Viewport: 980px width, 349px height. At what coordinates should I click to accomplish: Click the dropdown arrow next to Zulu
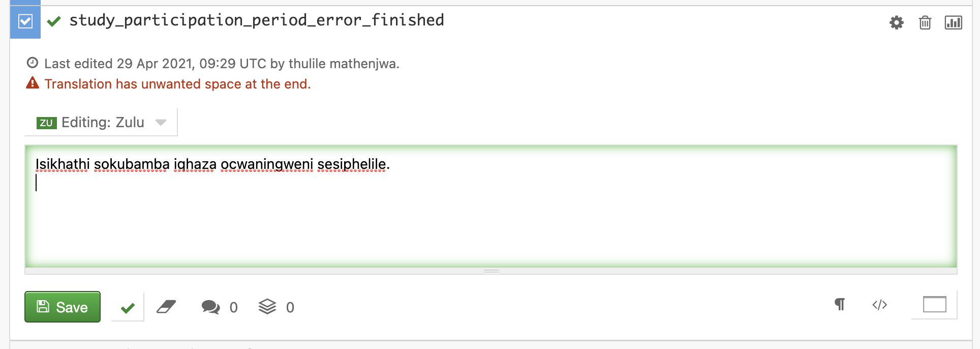pyautogui.click(x=161, y=122)
